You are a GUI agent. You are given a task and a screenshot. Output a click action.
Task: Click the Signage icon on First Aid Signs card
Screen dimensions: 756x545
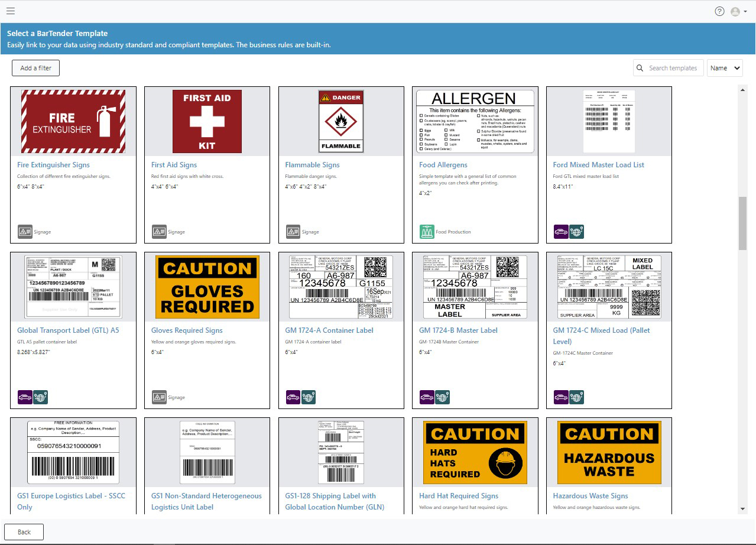(158, 232)
